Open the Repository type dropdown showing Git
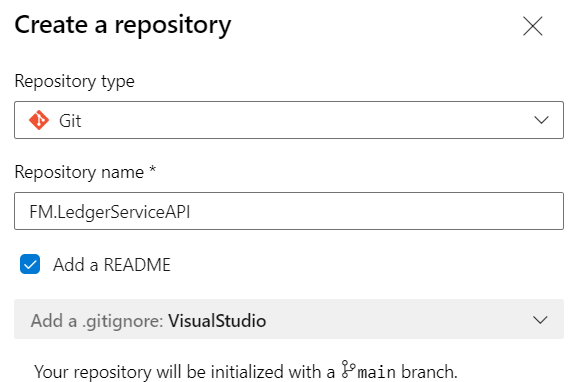The image size is (573, 382). pos(289,120)
